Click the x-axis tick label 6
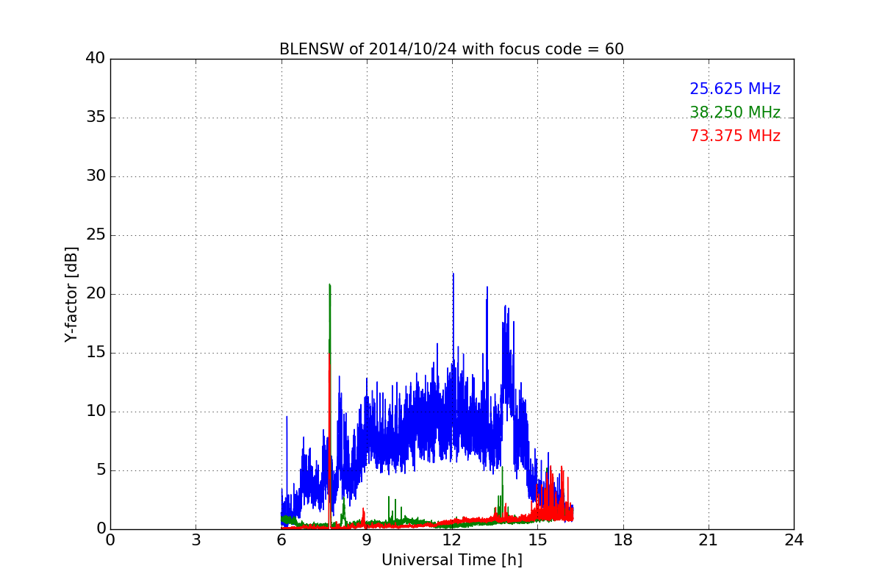The height and width of the screenshot is (588, 882). tap(282, 539)
